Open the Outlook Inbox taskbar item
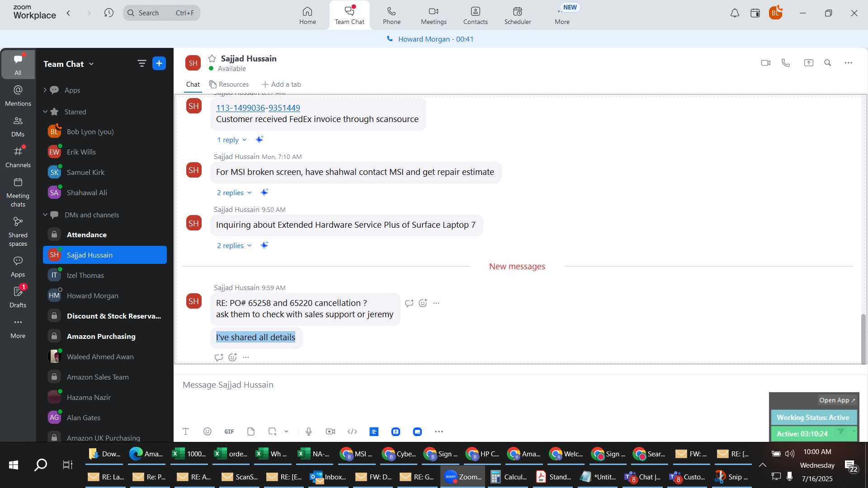Viewport: 868px width, 488px height. [x=329, y=477]
